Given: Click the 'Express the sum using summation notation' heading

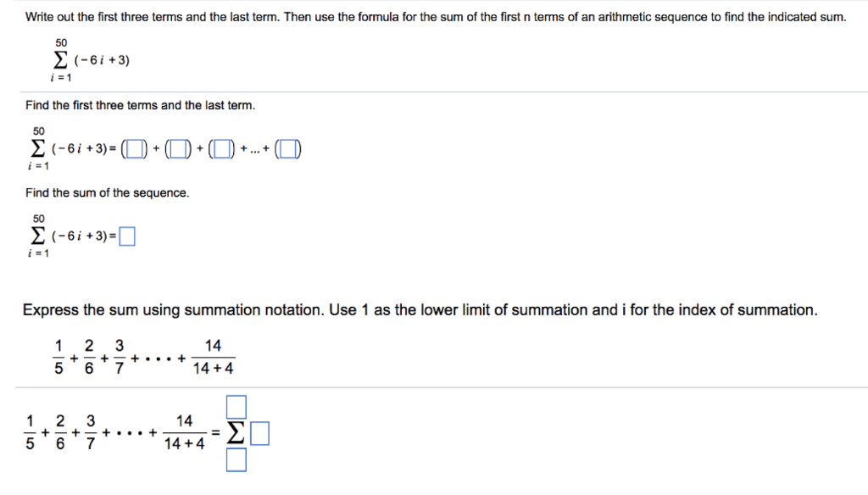Looking at the screenshot, I should 420,309.
